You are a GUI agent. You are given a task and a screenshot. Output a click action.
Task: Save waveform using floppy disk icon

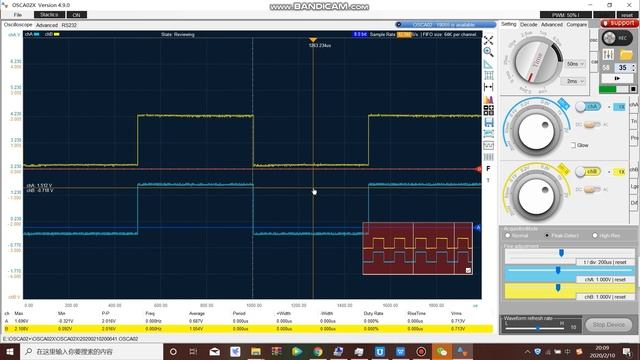488,122
